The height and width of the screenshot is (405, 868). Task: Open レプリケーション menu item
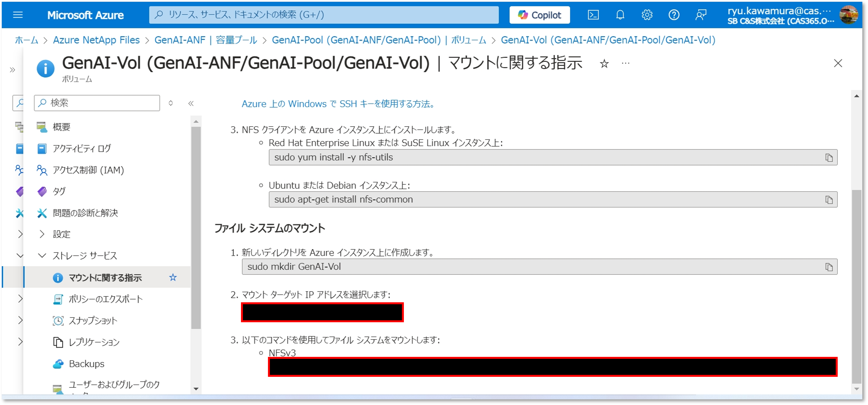[x=94, y=342]
